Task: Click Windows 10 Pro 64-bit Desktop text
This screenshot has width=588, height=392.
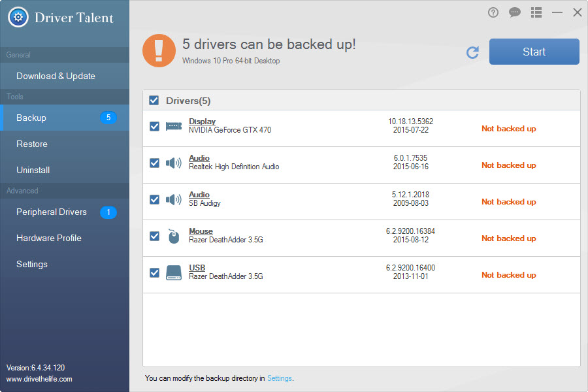Action: pyautogui.click(x=231, y=61)
